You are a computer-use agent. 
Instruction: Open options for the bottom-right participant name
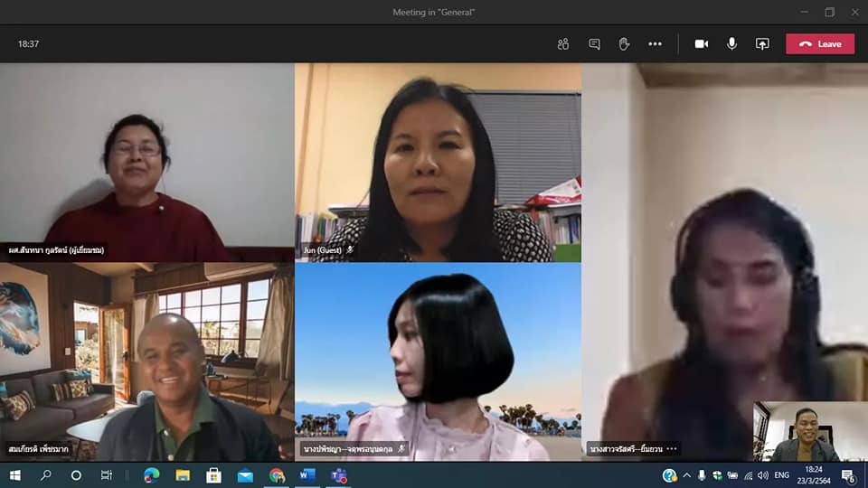click(x=672, y=448)
